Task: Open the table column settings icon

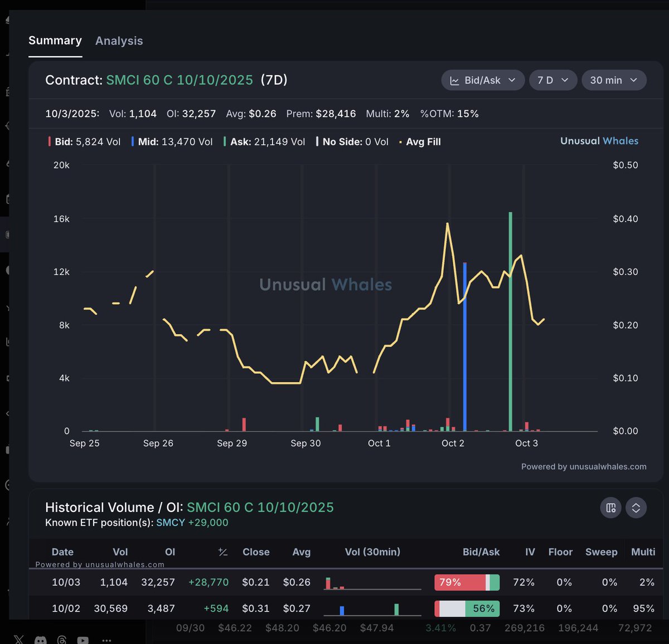Action: point(610,508)
